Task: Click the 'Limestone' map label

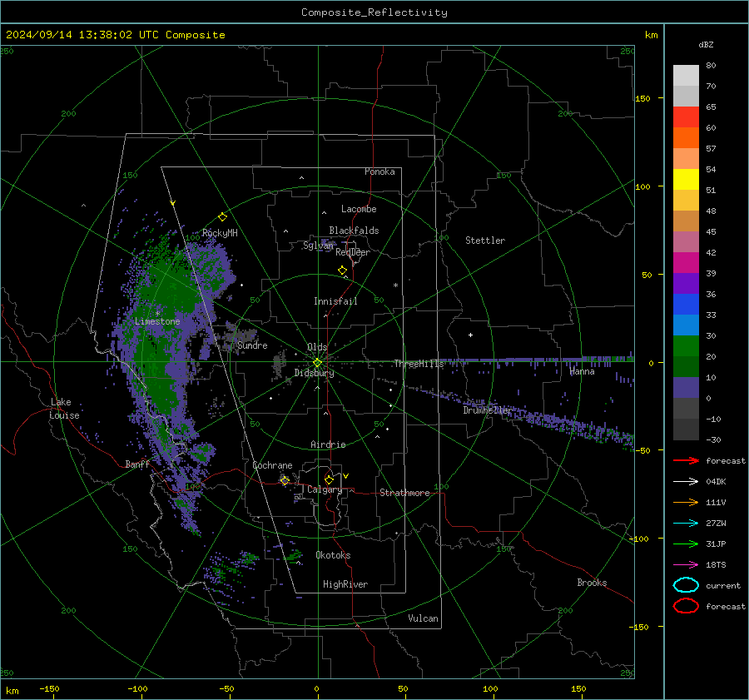Action: tap(157, 321)
